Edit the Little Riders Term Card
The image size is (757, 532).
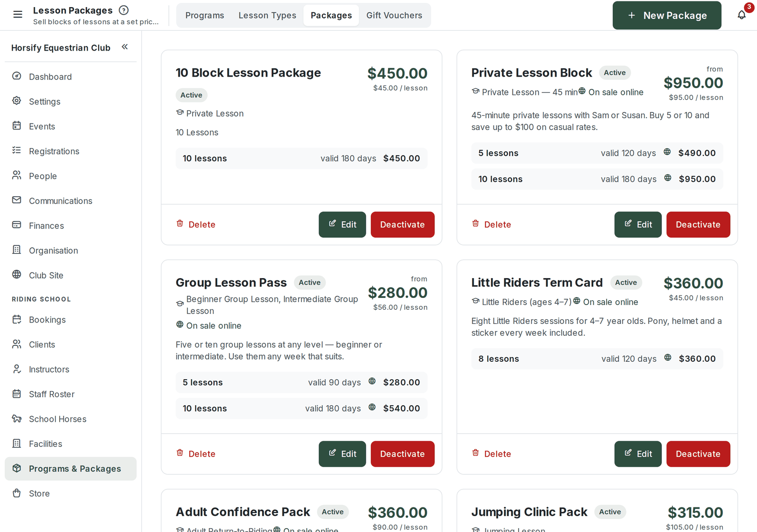(x=638, y=454)
